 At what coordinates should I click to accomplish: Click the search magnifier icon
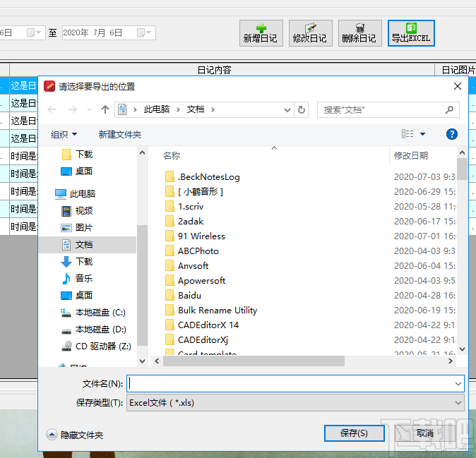tap(450, 110)
